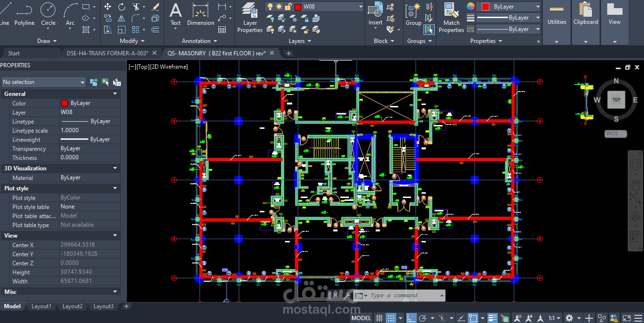Switch to the Model tab

(12, 306)
